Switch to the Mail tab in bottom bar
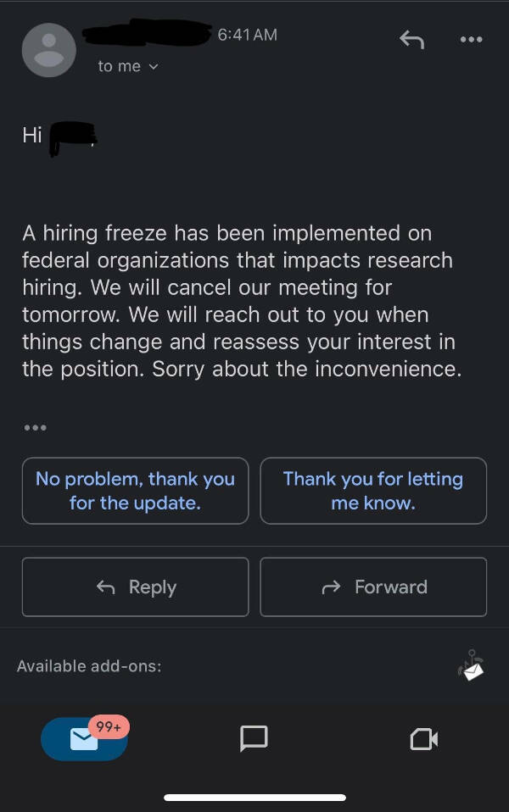 [x=84, y=739]
